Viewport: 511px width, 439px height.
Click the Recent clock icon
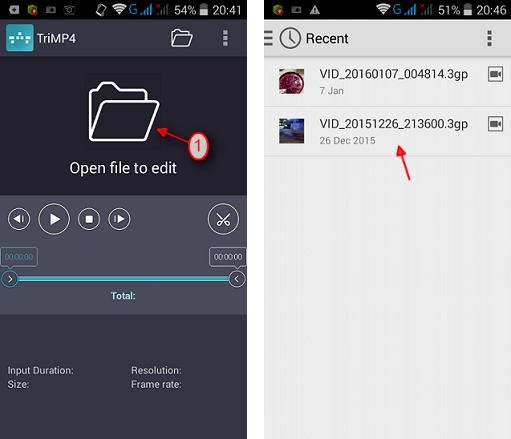pyautogui.click(x=290, y=38)
